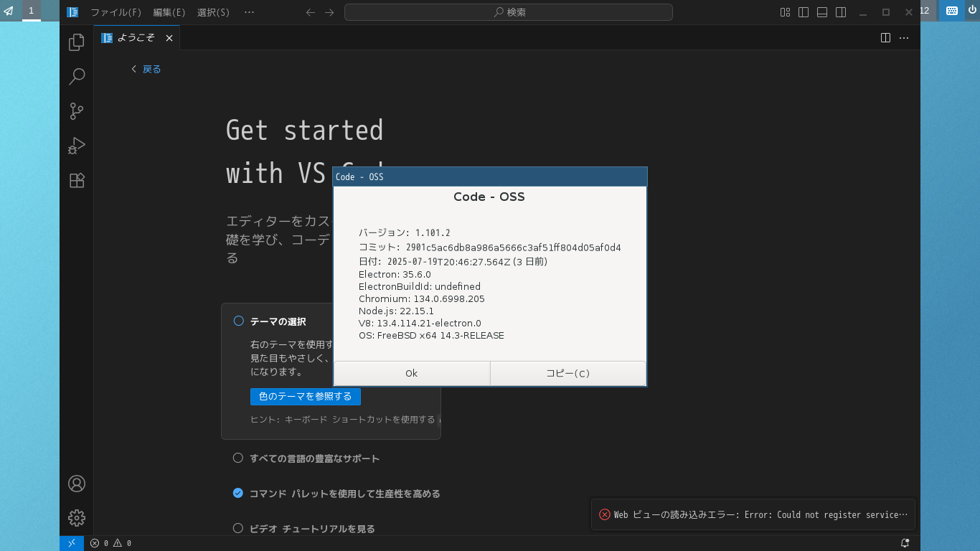Click the remote window indicator in status bar

[72, 543]
